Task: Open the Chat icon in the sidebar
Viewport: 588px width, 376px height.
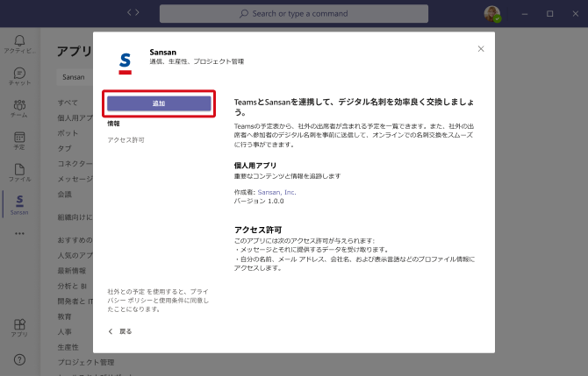Action: [19, 76]
